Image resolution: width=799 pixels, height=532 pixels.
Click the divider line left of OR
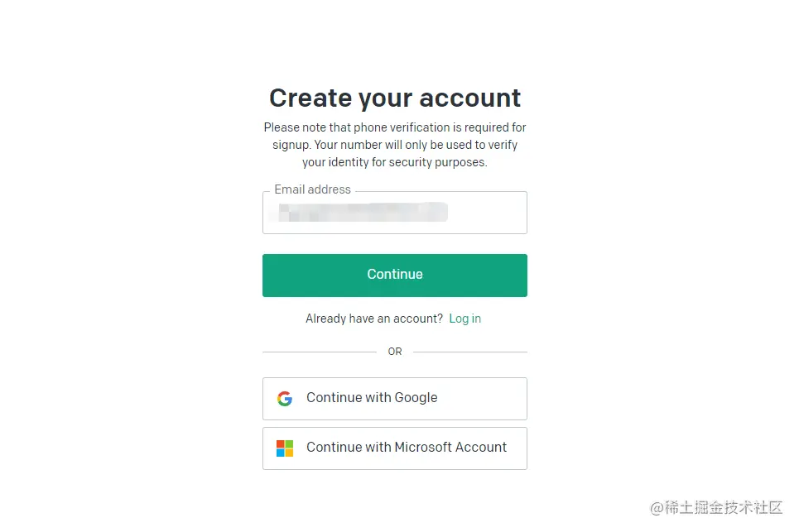click(319, 352)
